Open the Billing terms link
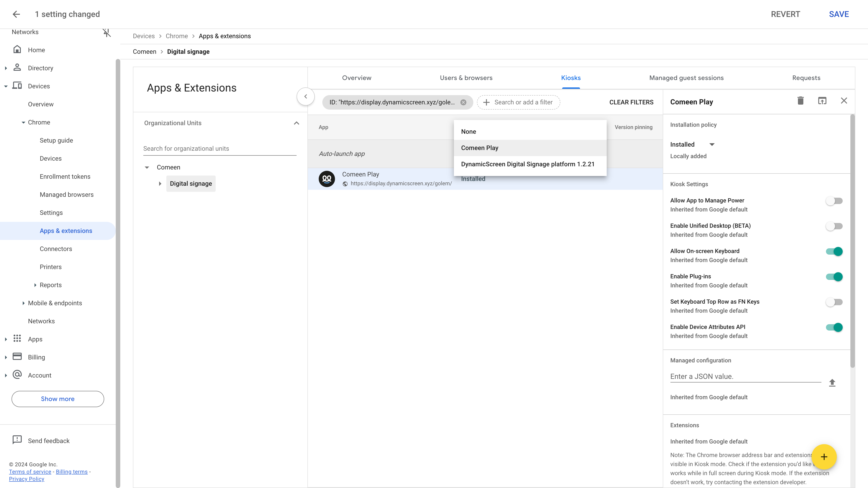This screenshot has height=488, width=868. tap(71, 472)
